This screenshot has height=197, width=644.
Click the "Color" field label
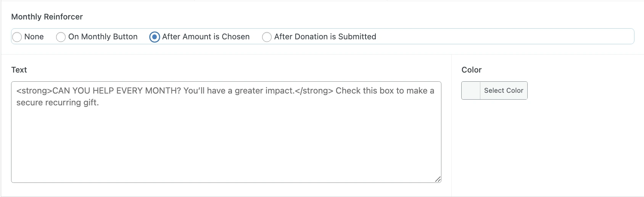coord(472,70)
